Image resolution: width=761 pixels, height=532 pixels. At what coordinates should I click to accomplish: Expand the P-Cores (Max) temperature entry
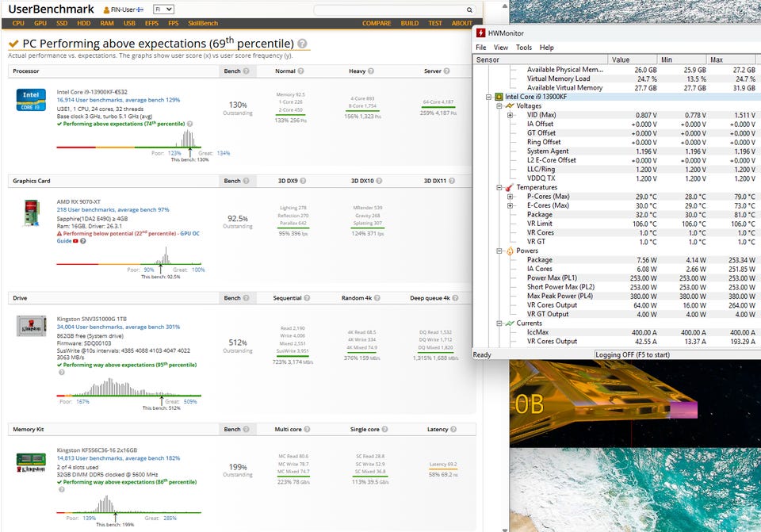coord(510,197)
